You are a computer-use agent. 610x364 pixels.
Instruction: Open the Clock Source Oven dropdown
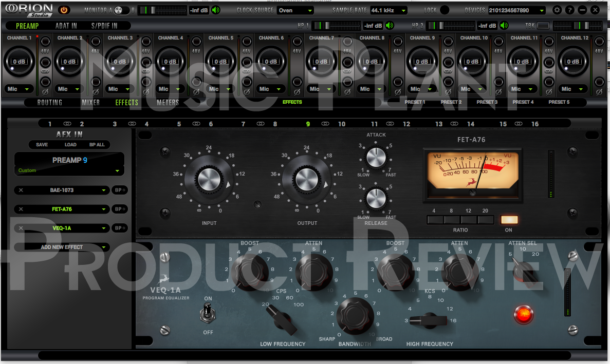click(x=295, y=10)
